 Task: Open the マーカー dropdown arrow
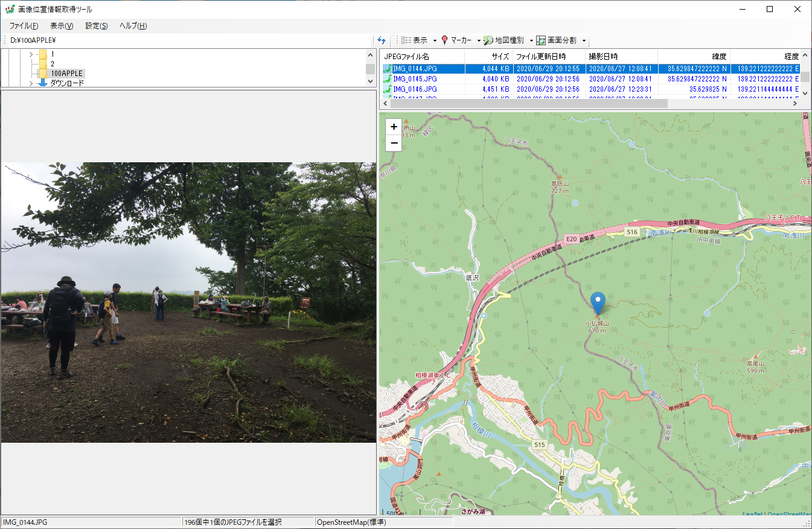coord(479,41)
